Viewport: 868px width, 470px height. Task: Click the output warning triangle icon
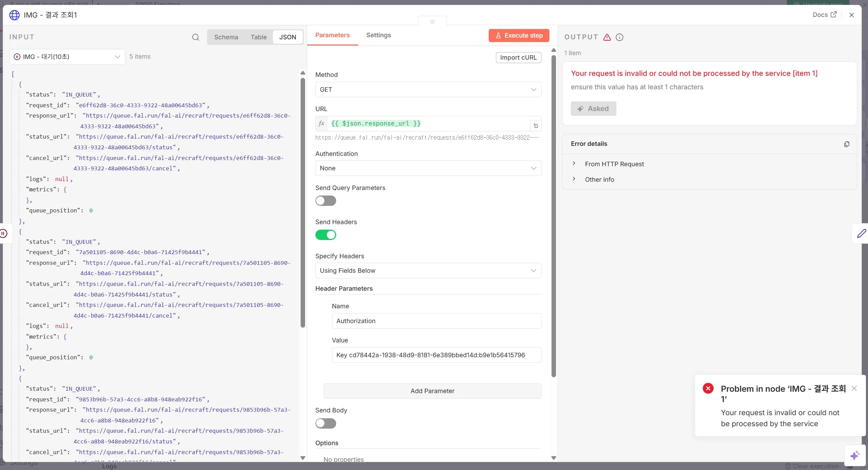coord(607,37)
